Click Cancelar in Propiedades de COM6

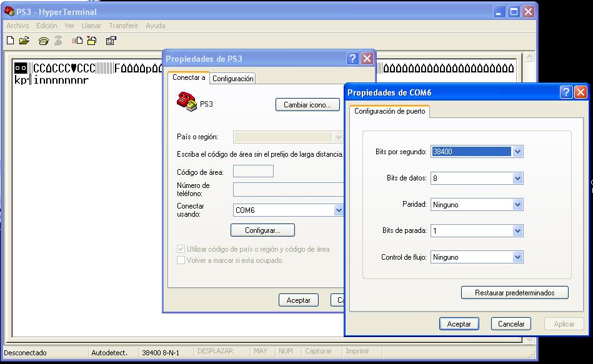click(x=511, y=324)
